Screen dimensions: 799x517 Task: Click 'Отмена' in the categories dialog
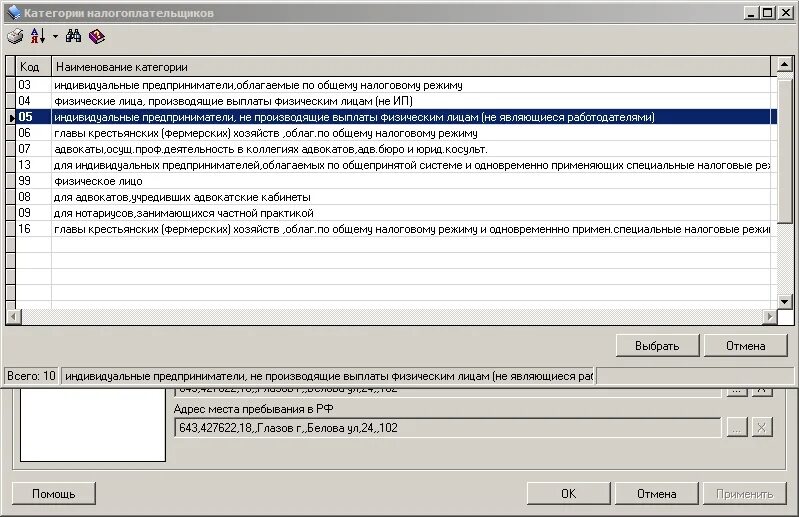(x=745, y=346)
